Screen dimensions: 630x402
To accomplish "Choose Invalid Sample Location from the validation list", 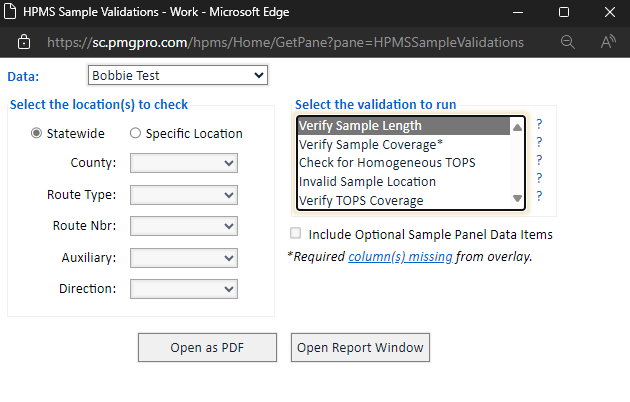I will coord(404,182).
